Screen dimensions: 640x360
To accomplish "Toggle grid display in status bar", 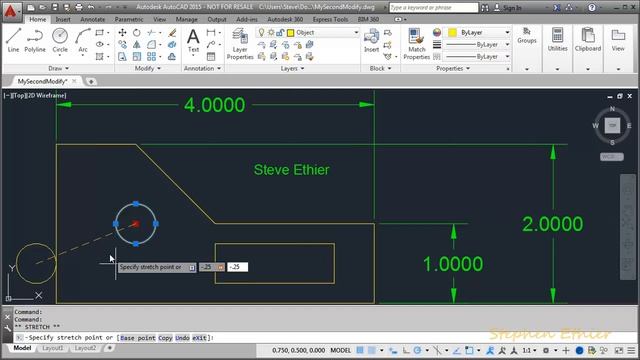I will pos(360,350).
